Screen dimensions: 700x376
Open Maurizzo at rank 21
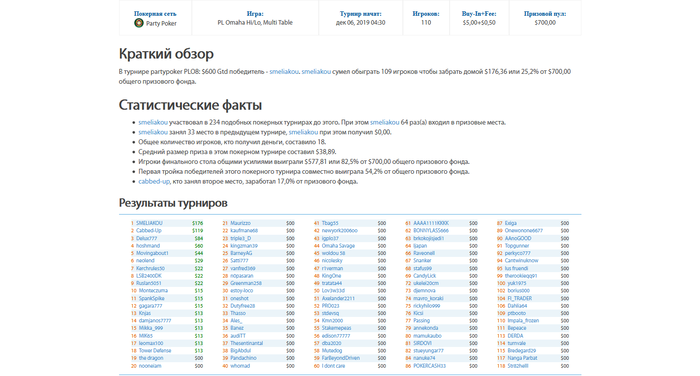(x=240, y=223)
